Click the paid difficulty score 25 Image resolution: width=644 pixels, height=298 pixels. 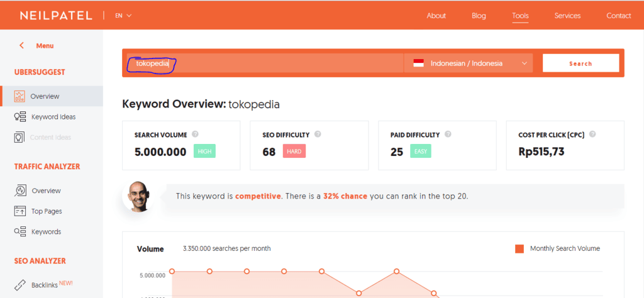pyautogui.click(x=397, y=152)
